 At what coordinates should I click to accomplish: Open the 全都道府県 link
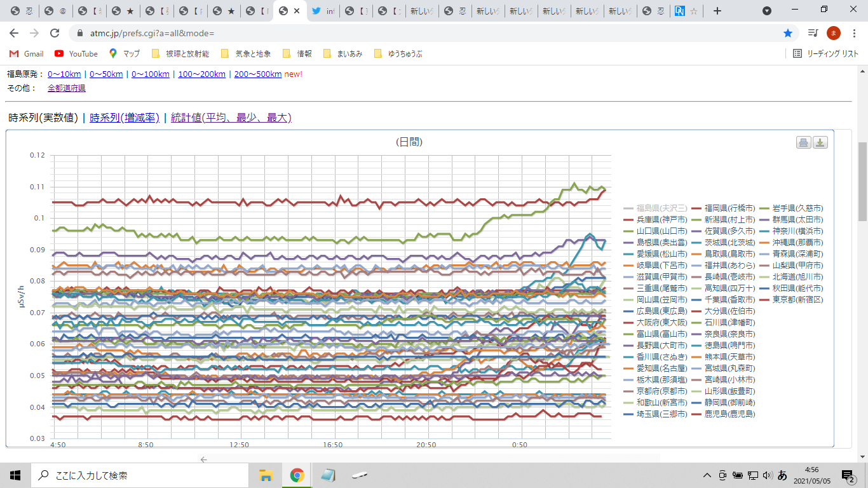tap(67, 88)
